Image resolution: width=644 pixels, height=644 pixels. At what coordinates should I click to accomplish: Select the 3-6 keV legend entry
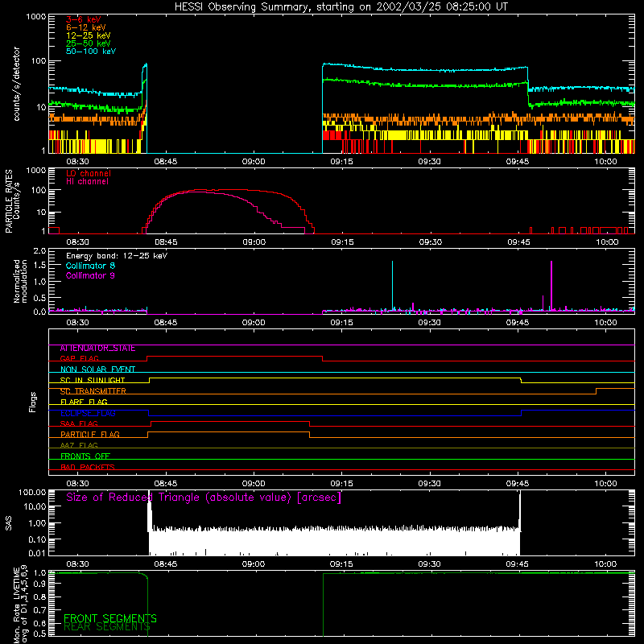(83, 19)
